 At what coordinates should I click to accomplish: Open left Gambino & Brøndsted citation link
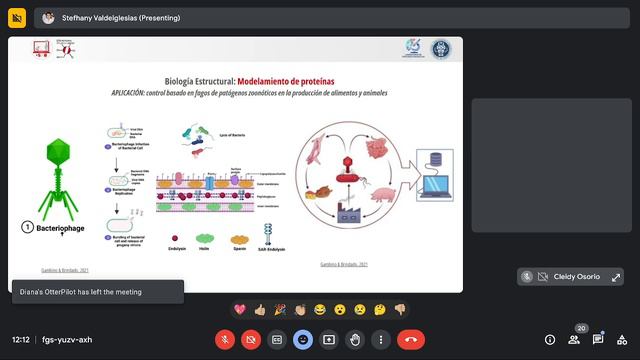click(64, 270)
